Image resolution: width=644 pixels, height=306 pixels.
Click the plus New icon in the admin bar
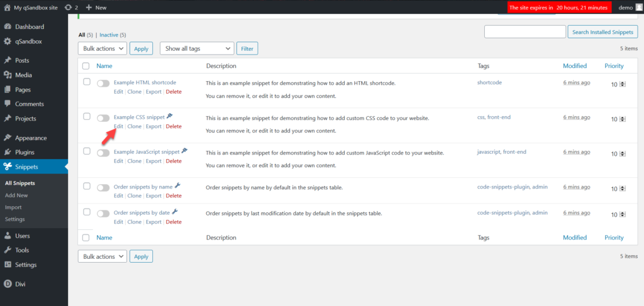[89, 8]
